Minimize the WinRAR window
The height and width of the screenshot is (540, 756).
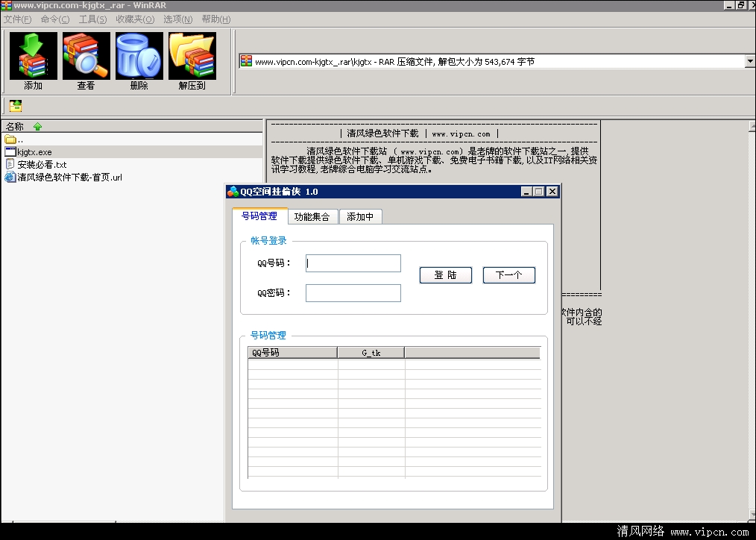[729, 5]
